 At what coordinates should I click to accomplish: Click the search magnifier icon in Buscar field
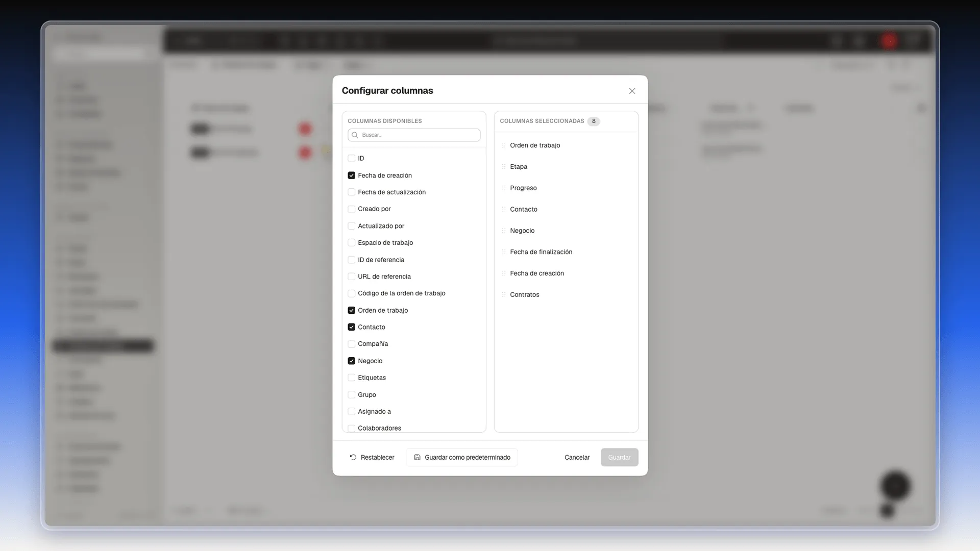tap(355, 135)
